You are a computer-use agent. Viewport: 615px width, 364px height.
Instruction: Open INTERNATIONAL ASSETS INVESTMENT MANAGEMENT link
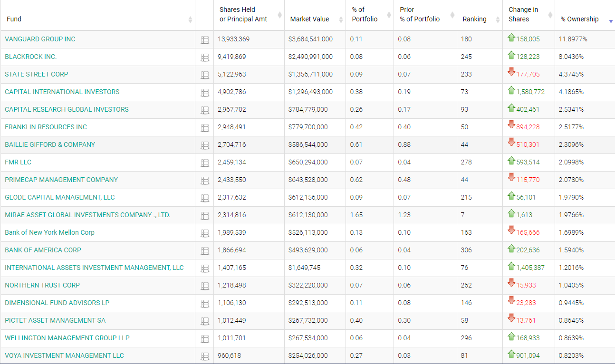pos(94,268)
